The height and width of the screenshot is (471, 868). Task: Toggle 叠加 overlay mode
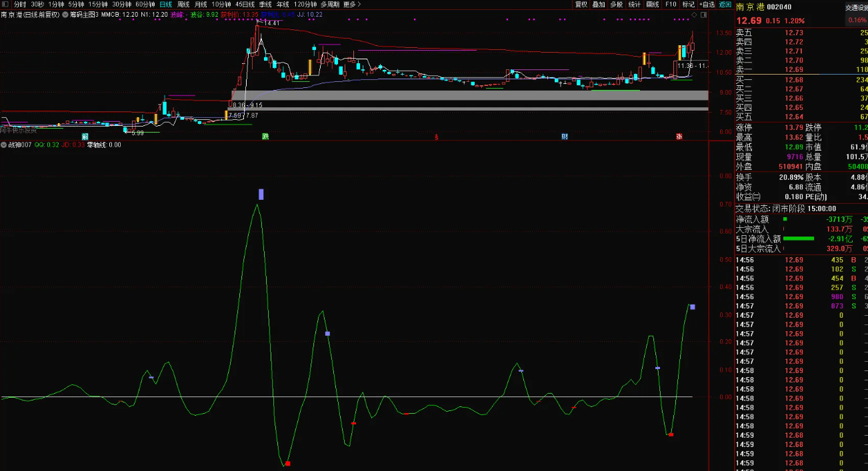tap(599, 4)
